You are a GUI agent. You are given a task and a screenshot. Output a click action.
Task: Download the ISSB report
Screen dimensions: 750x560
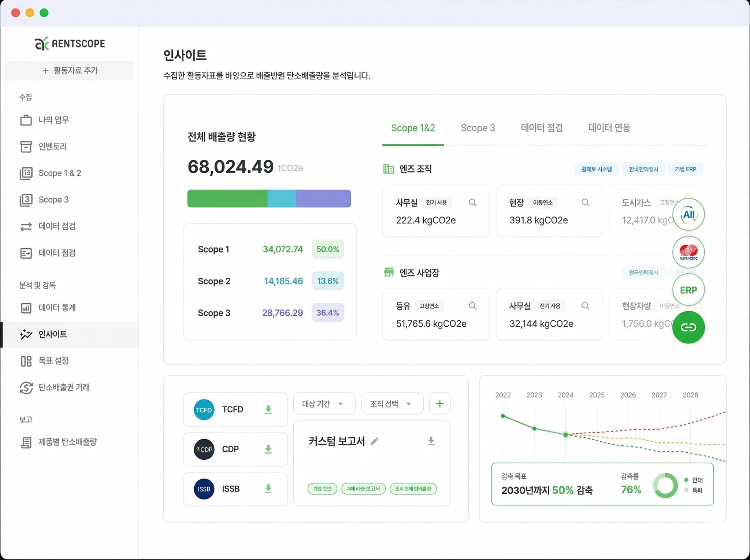268,489
